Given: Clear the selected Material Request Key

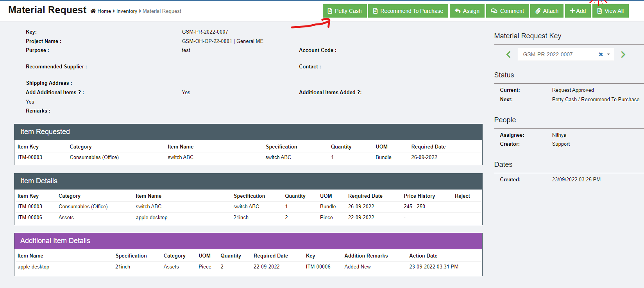Looking at the screenshot, I should click(x=601, y=54).
